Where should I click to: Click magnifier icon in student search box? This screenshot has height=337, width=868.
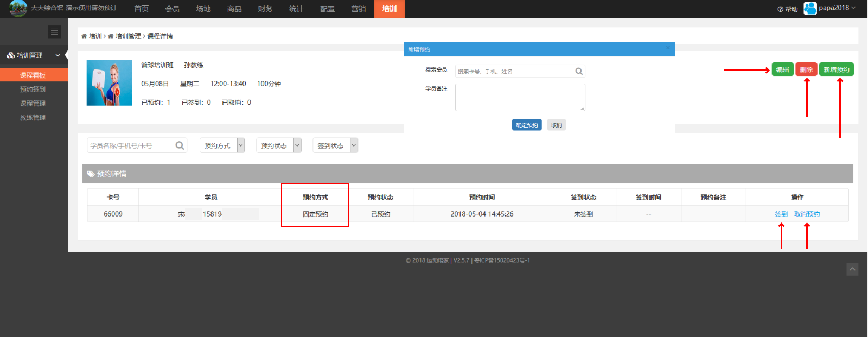(180, 145)
